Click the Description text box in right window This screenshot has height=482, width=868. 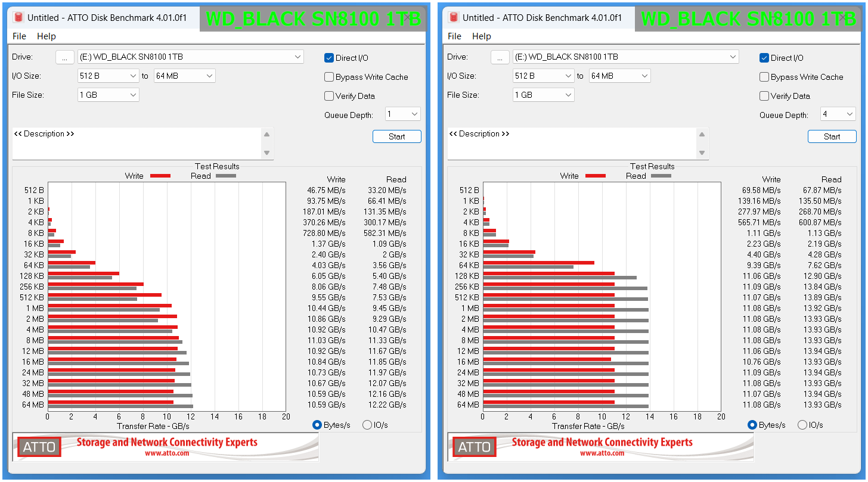[572, 144]
